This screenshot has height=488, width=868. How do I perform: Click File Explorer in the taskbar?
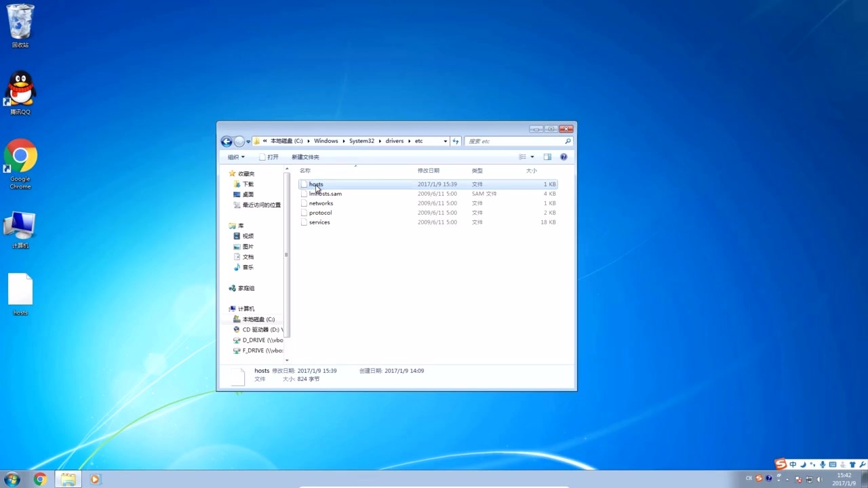coord(68,479)
